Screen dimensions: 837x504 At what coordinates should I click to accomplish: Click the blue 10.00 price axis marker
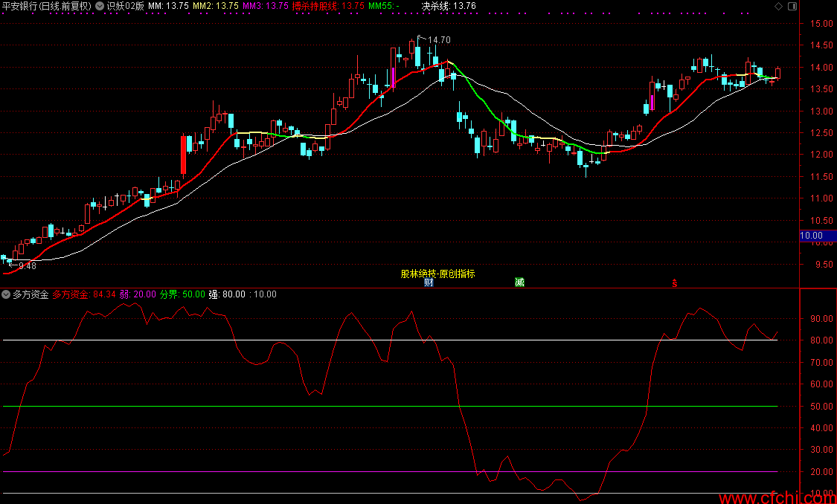[818, 236]
